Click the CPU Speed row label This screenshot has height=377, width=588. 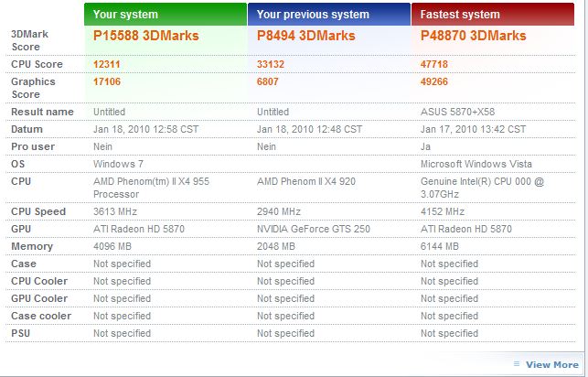tap(38, 211)
